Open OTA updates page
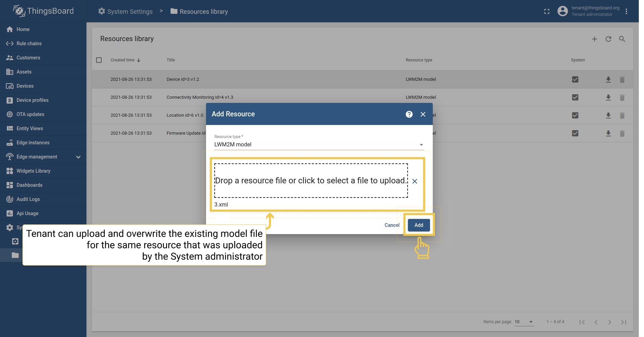Screen dimensions: 644x337 [43, 114]
